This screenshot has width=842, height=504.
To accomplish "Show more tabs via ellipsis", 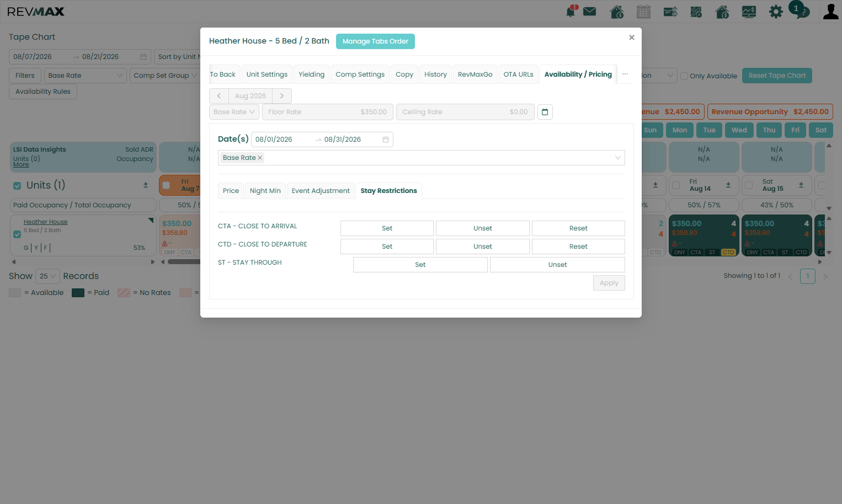I will [625, 74].
